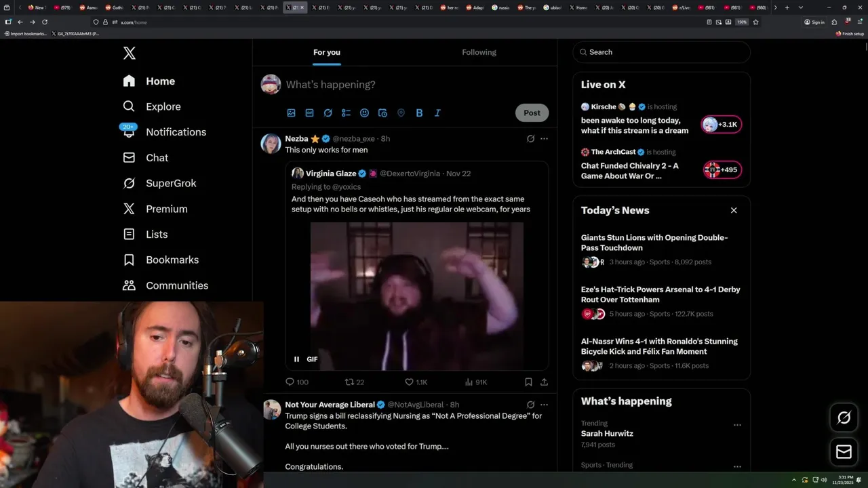Click the browser Sign in button
868x488 pixels.
[814, 22]
